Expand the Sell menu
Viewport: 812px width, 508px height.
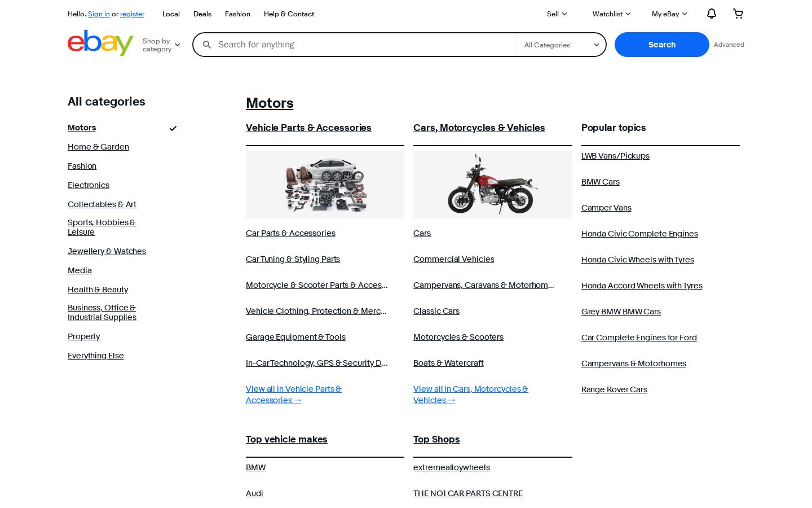click(x=557, y=14)
